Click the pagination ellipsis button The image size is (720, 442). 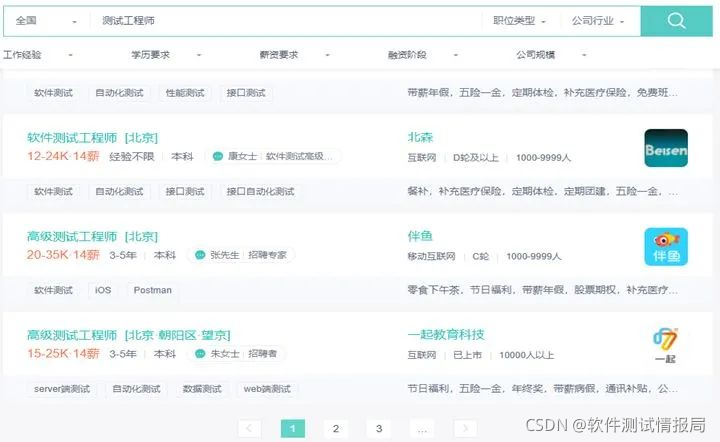pos(422,428)
